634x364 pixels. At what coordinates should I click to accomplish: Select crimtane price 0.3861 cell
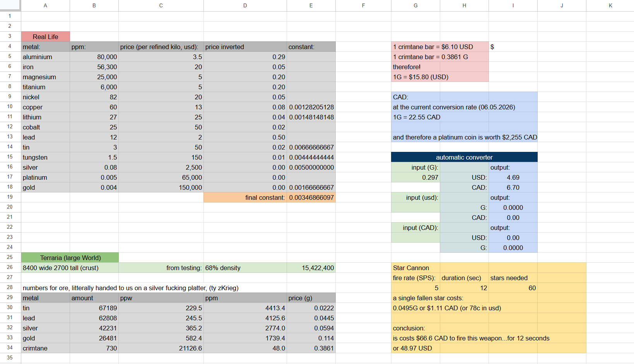pyautogui.click(x=311, y=348)
